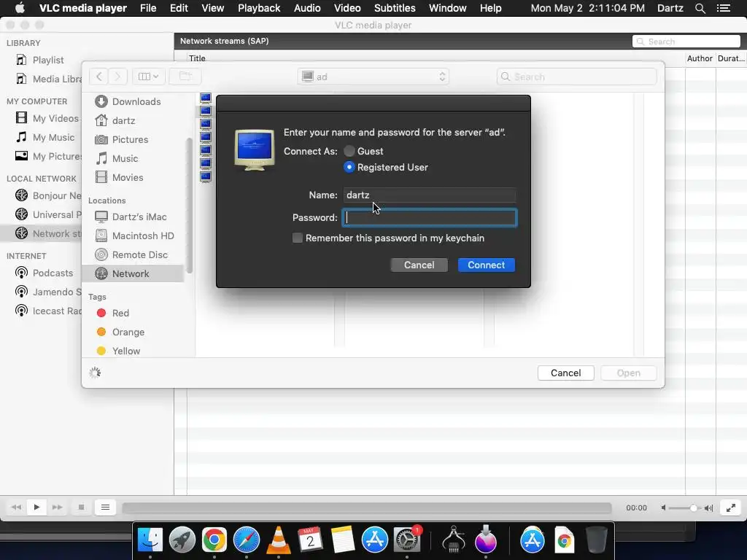Image resolution: width=747 pixels, height=560 pixels.
Task: Click the next track button
Action: [x=57, y=507]
